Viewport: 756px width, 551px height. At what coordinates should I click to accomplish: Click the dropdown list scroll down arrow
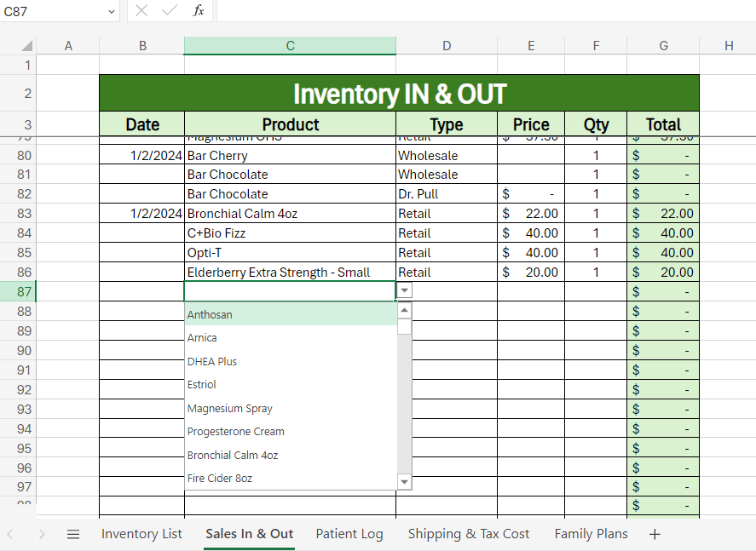click(x=405, y=482)
